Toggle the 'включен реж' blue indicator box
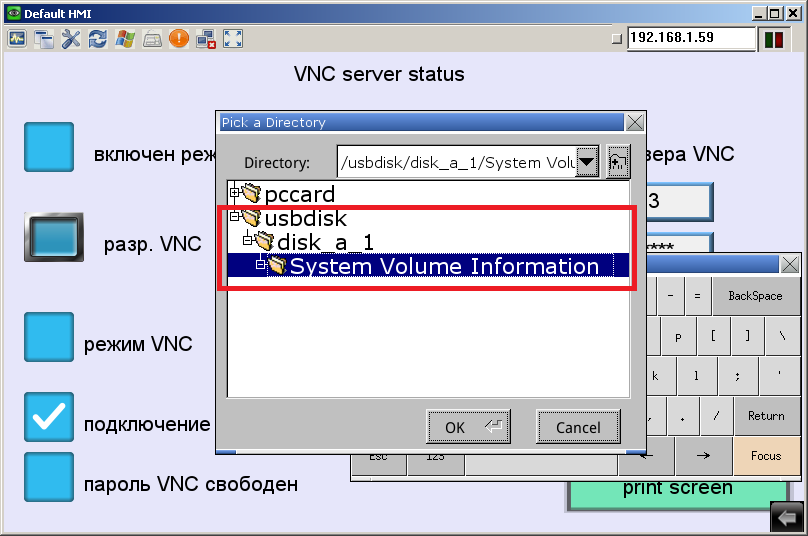808x536 pixels. (x=49, y=147)
